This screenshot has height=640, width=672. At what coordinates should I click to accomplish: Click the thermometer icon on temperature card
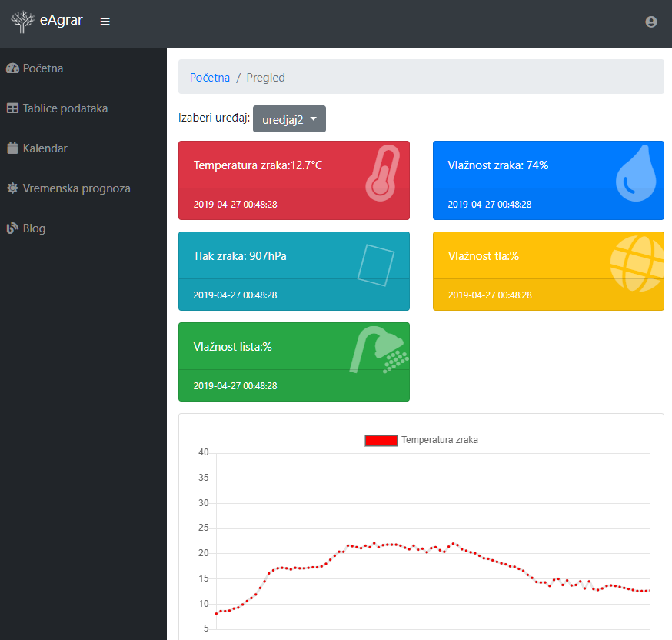(382, 173)
